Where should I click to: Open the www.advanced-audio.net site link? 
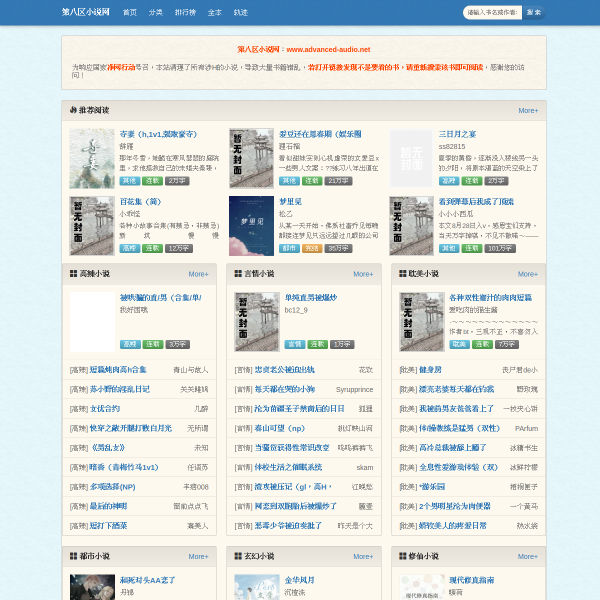[328, 49]
